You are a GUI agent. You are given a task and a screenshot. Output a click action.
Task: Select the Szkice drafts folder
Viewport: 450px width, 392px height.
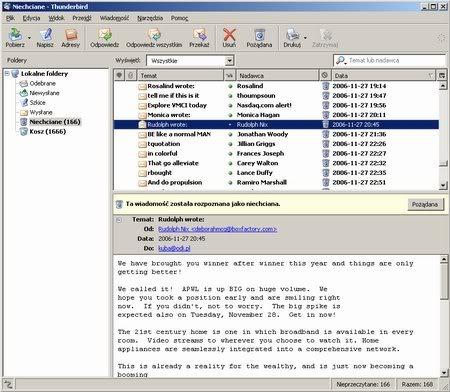(x=33, y=103)
